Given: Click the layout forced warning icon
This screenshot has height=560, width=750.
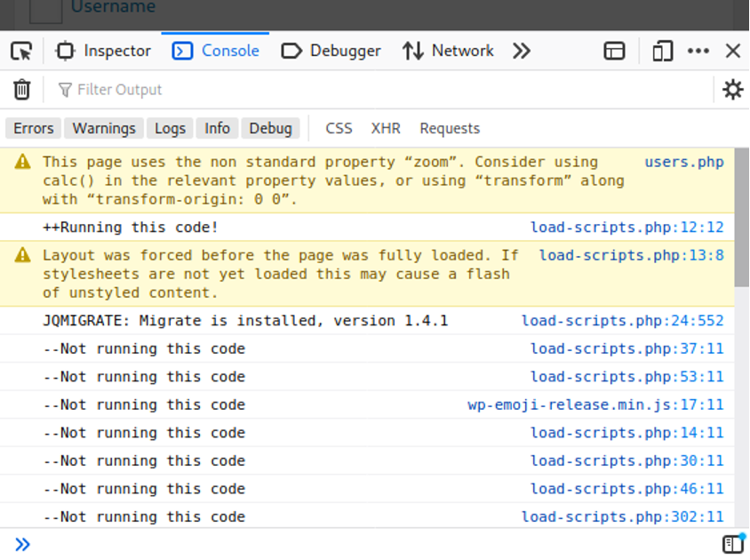Looking at the screenshot, I should pyautogui.click(x=22, y=256).
